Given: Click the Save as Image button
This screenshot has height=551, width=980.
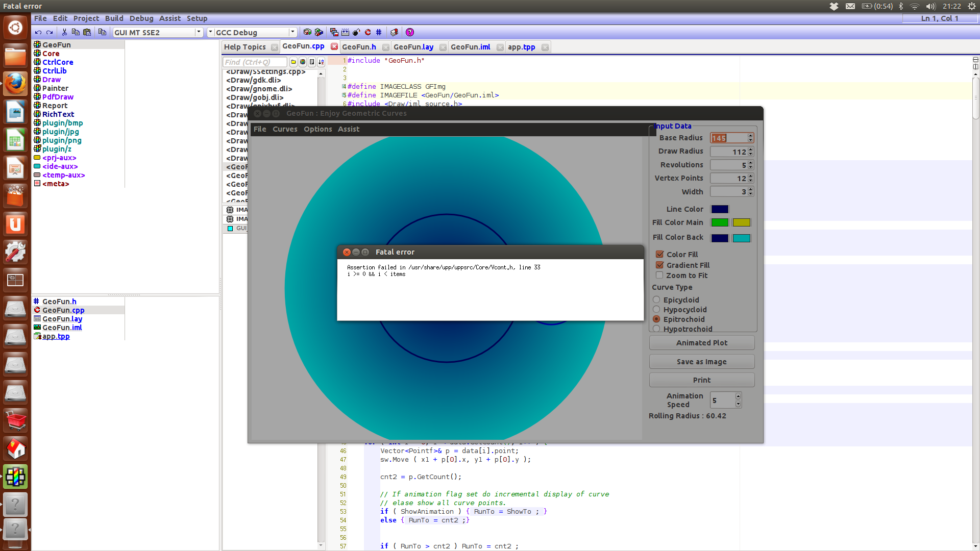Looking at the screenshot, I should pyautogui.click(x=701, y=362).
